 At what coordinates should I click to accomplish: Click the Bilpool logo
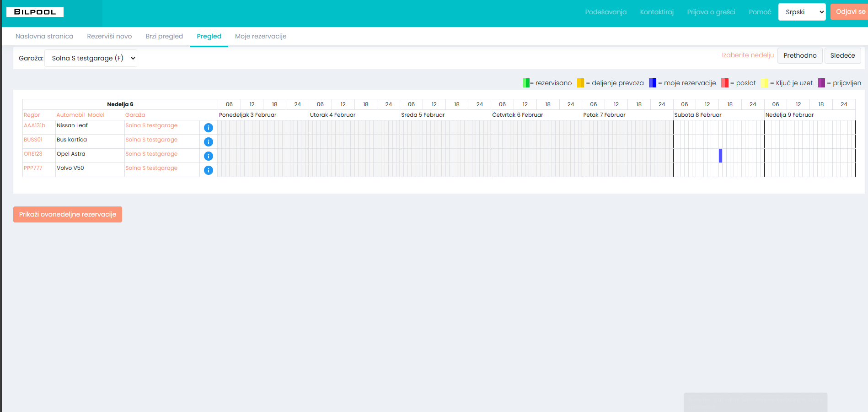click(x=35, y=12)
